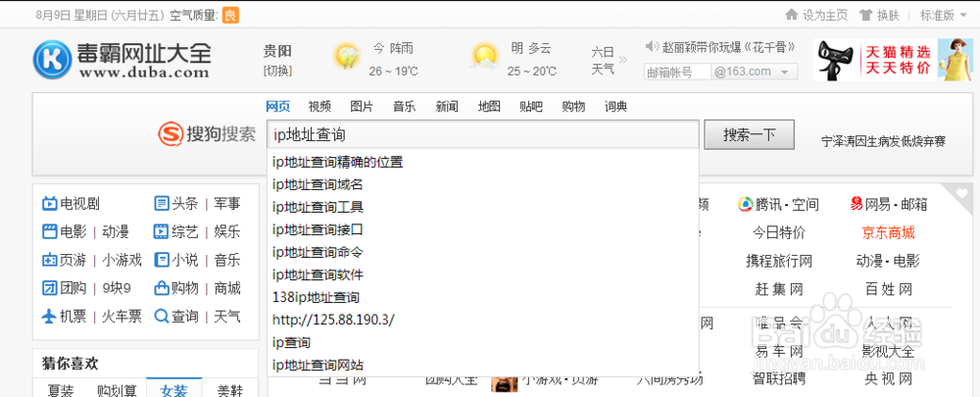
Task: Open the 今日特价 link
Action: [778, 232]
